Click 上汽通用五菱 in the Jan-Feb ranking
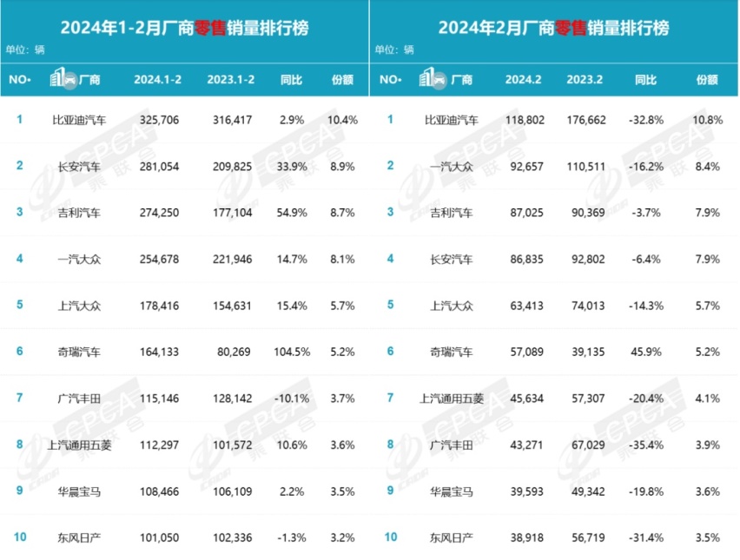740x560 pixels. pyautogui.click(x=79, y=445)
